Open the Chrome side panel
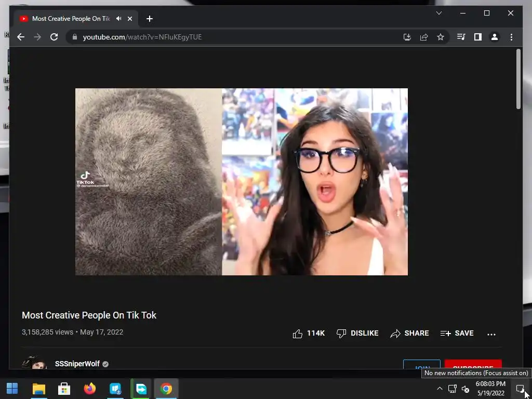The height and width of the screenshot is (399, 532). click(x=478, y=37)
